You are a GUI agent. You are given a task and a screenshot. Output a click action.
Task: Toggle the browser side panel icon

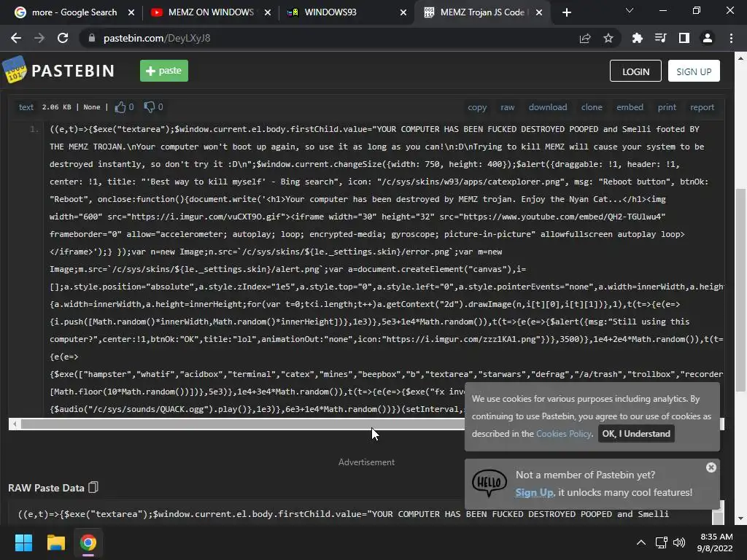tap(684, 38)
